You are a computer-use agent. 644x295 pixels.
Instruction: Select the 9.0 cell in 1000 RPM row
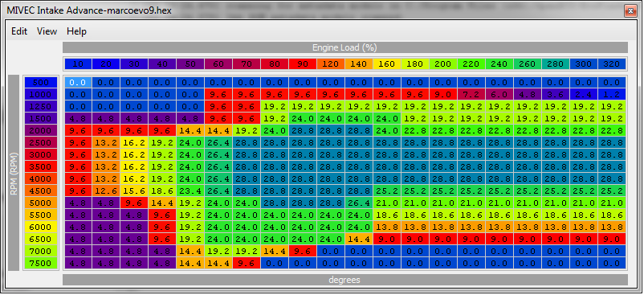click(443, 95)
